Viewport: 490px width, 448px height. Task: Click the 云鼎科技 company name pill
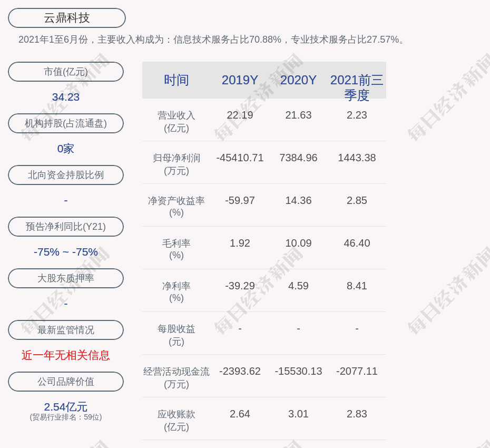(x=67, y=18)
